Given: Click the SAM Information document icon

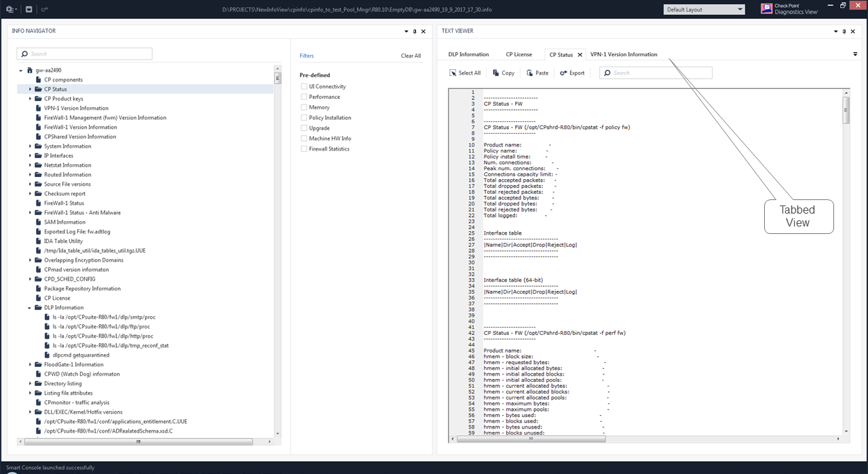Looking at the screenshot, I should pyautogui.click(x=39, y=222).
